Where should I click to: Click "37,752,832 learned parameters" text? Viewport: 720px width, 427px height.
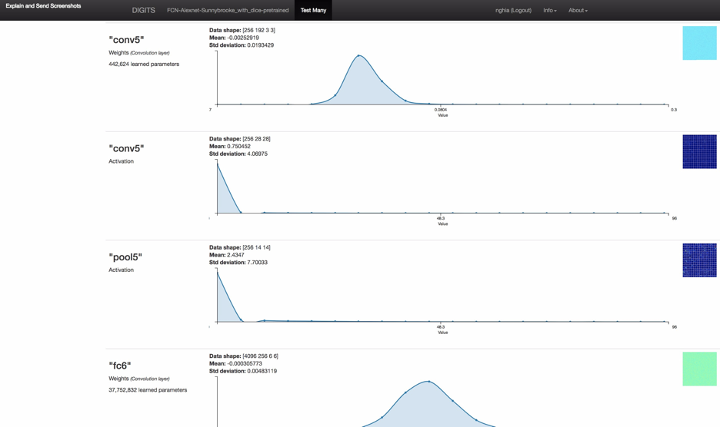point(148,390)
